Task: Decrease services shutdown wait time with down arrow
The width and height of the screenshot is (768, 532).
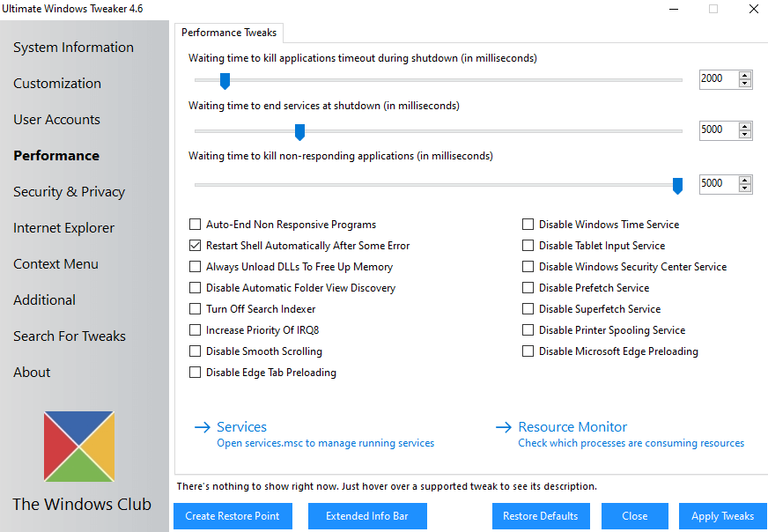Action: pyautogui.click(x=745, y=135)
